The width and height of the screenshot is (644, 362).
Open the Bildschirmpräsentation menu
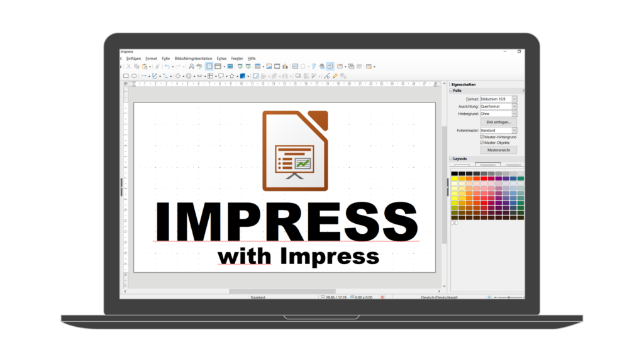[193, 58]
